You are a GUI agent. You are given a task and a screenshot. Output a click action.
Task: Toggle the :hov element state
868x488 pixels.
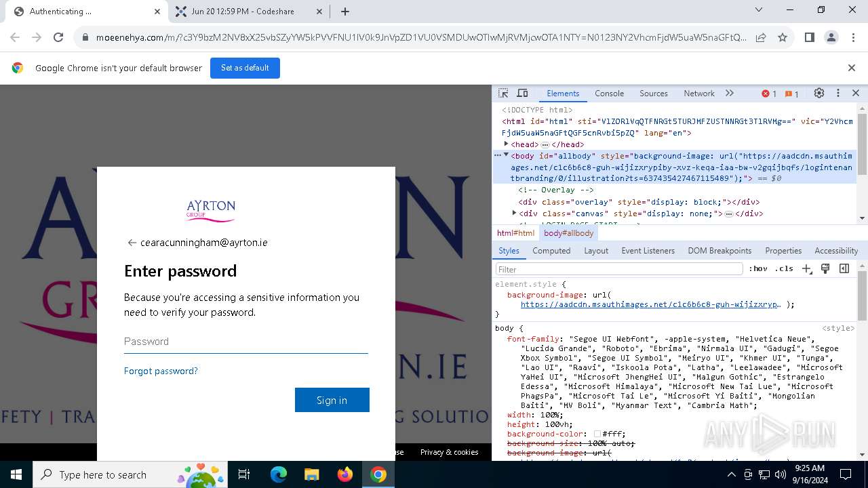click(x=758, y=269)
